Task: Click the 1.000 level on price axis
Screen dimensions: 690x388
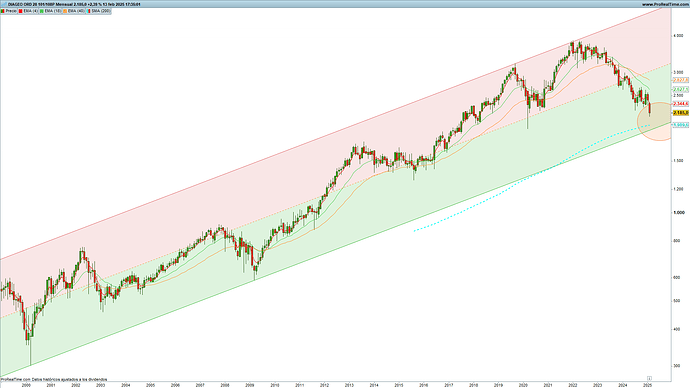Action: tap(678, 212)
